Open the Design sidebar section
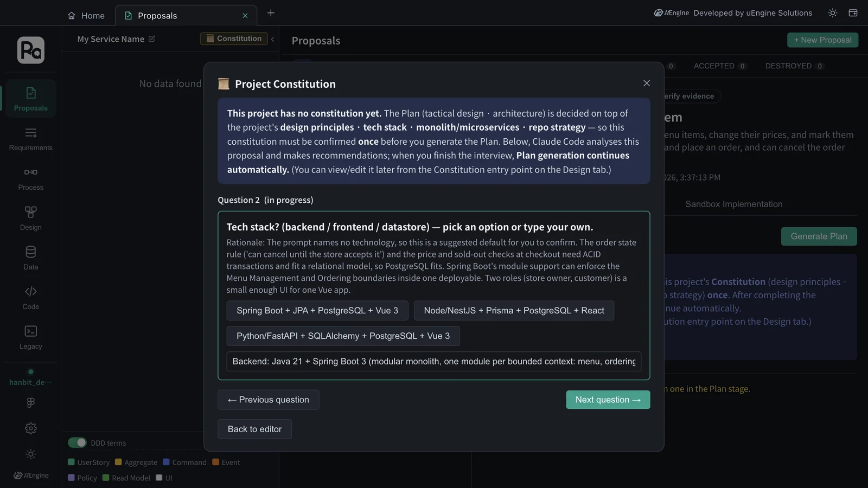Image resolution: width=868 pixels, height=488 pixels. click(x=31, y=219)
